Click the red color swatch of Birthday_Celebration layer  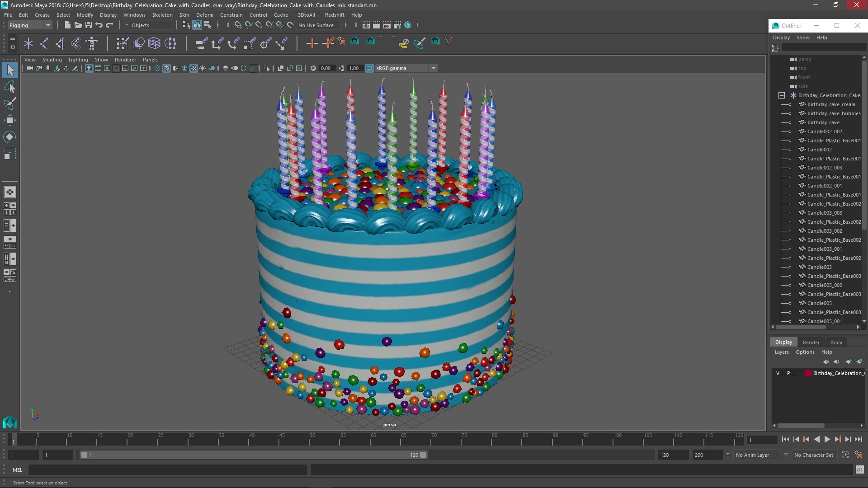point(808,373)
